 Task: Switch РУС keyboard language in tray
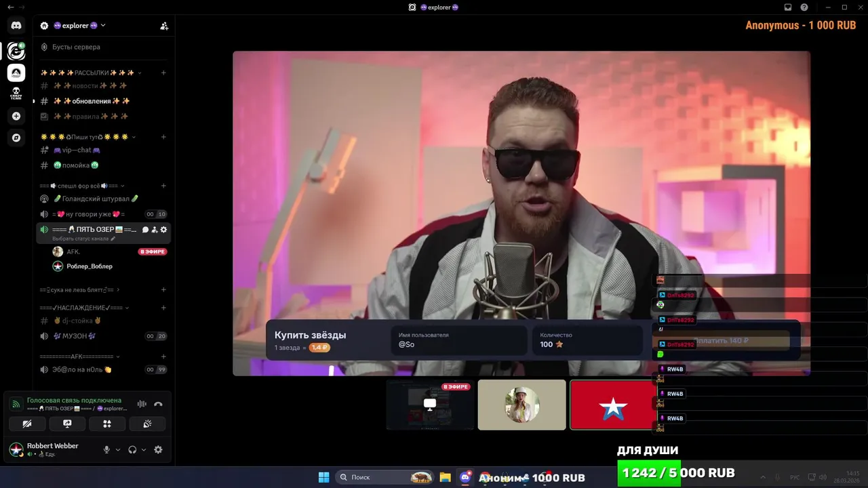coord(795,477)
